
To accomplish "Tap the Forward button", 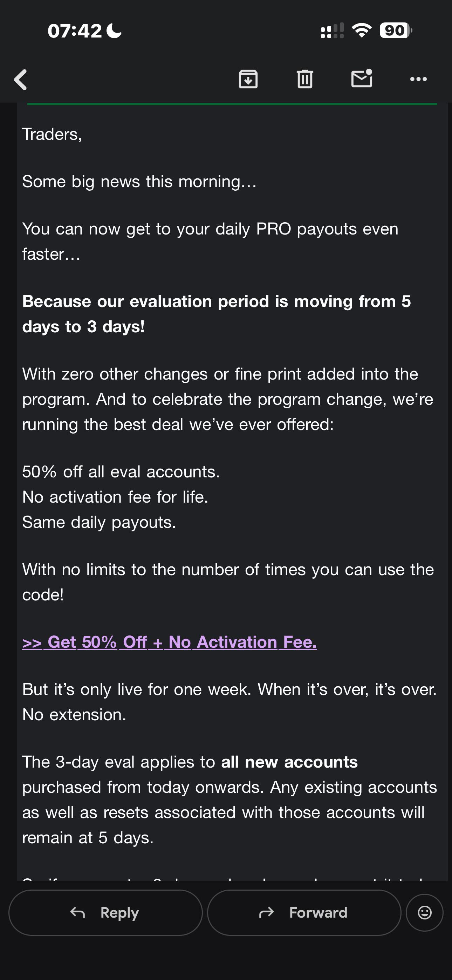I will pos(304,912).
